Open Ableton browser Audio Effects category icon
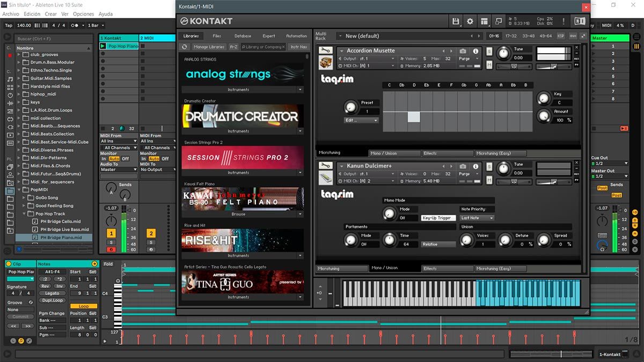Viewport: 644px width, 362px height. coord(10,103)
